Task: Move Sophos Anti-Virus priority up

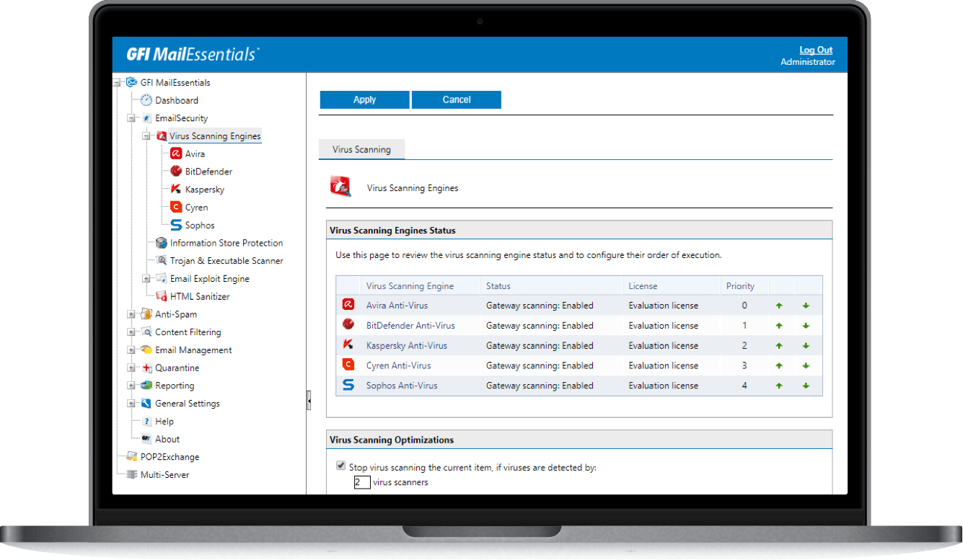Action: (x=779, y=386)
